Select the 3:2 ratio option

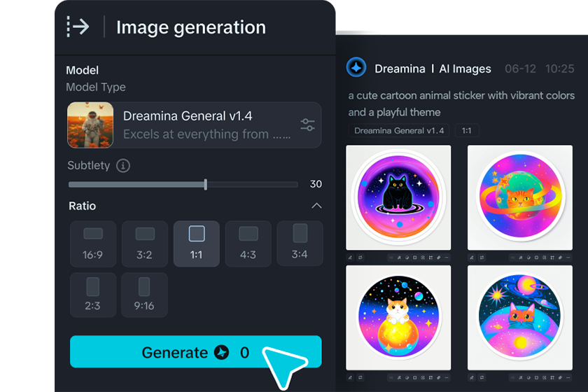[145, 244]
